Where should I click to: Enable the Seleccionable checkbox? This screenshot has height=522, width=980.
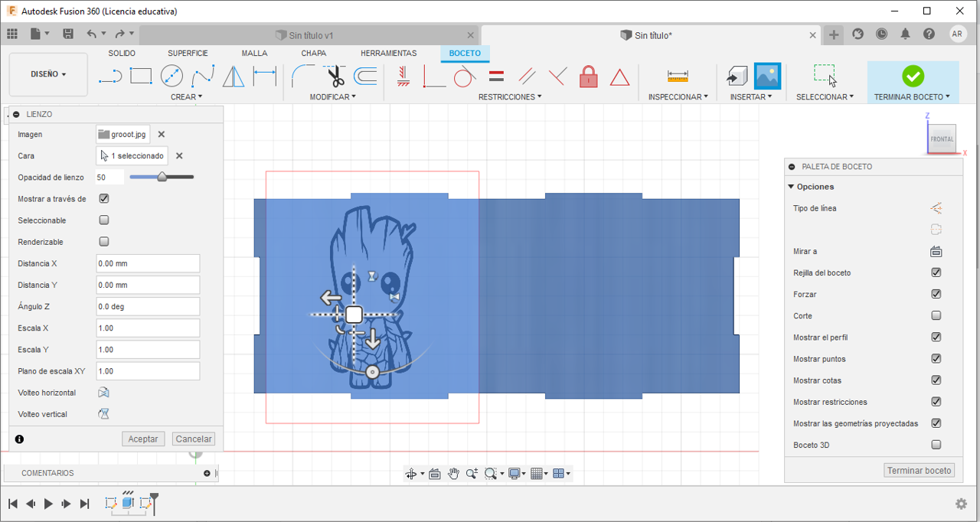[104, 220]
